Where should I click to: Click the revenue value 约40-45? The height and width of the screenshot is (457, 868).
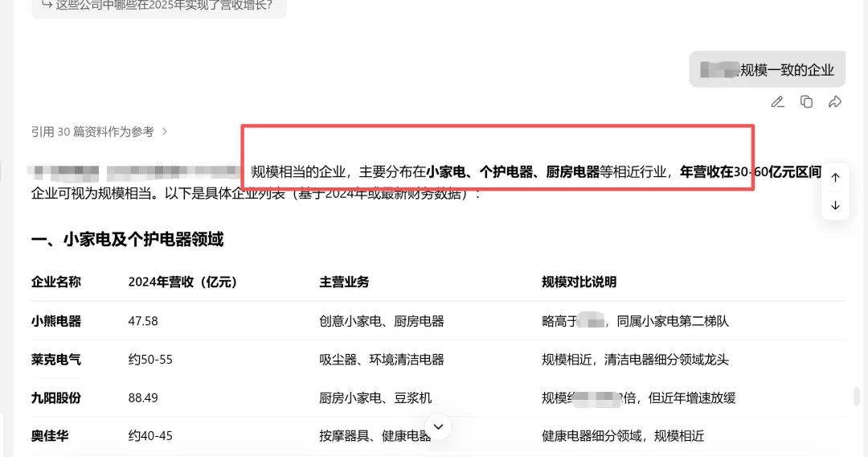tap(150, 436)
